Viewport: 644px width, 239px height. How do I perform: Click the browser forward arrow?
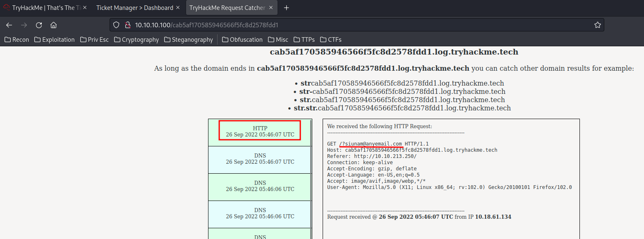pos(24,25)
